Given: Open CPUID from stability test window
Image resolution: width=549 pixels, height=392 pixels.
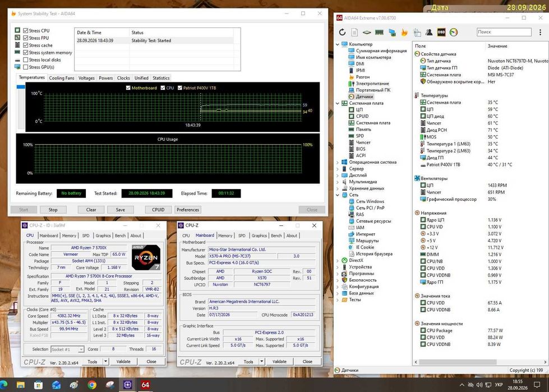Looking at the screenshot, I should [x=158, y=210].
